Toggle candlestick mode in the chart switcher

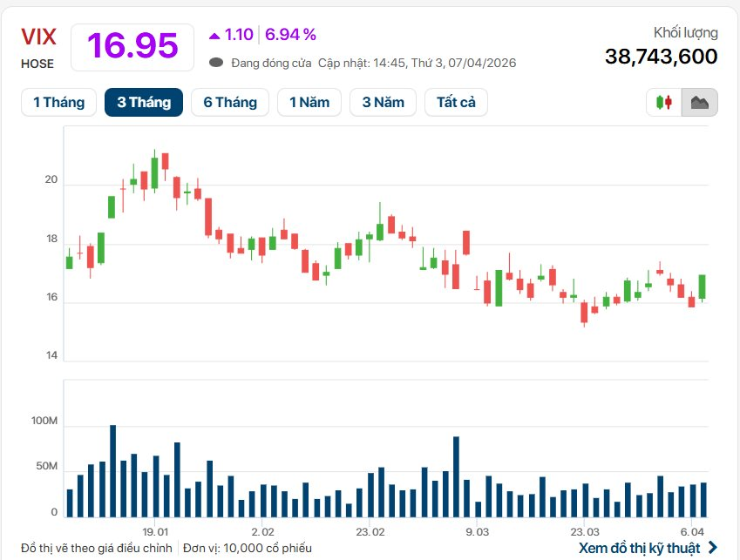[x=662, y=102]
